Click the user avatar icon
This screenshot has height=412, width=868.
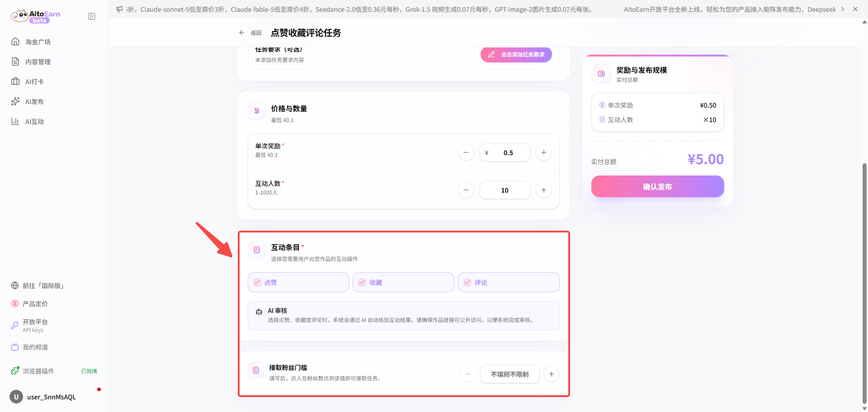pyautogui.click(x=16, y=397)
